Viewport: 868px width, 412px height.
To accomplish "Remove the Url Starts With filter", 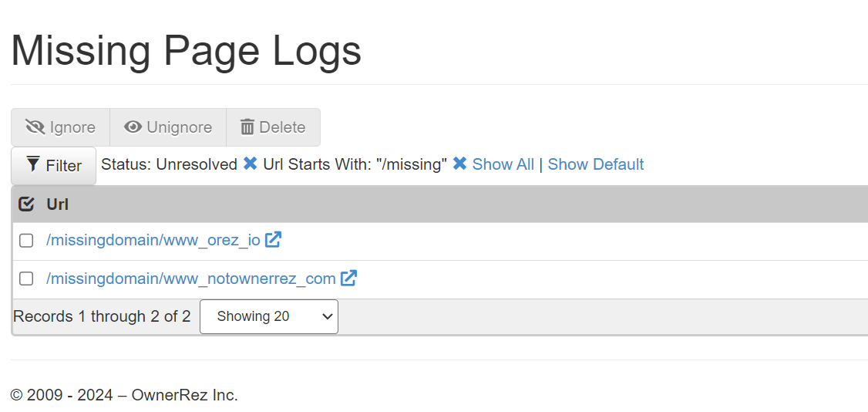I will pos(459,164).
